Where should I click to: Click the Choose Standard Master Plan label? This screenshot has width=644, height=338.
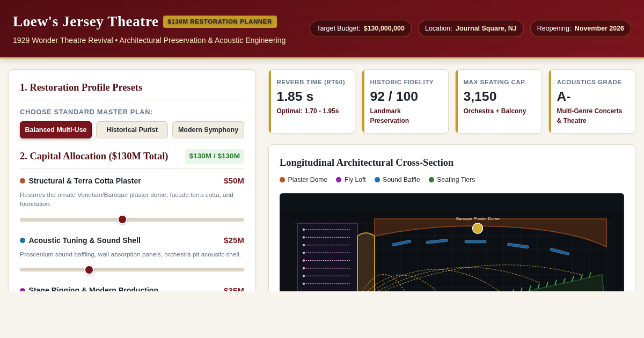[86, 112]
